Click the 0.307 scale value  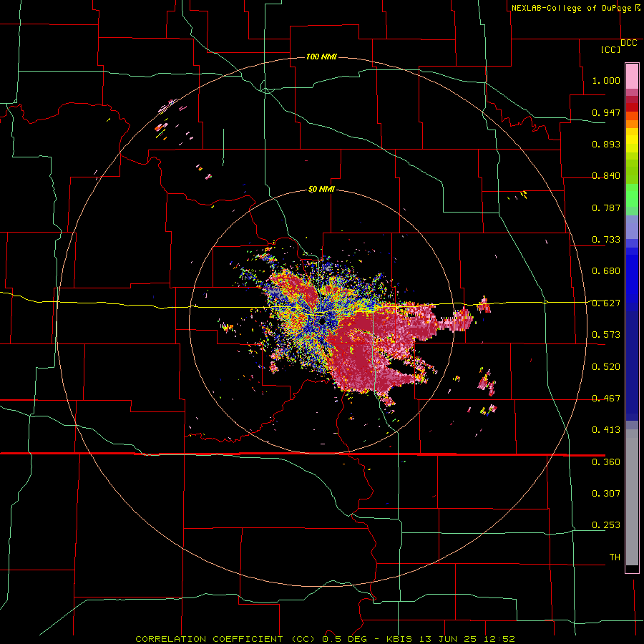tap(606, 494)
